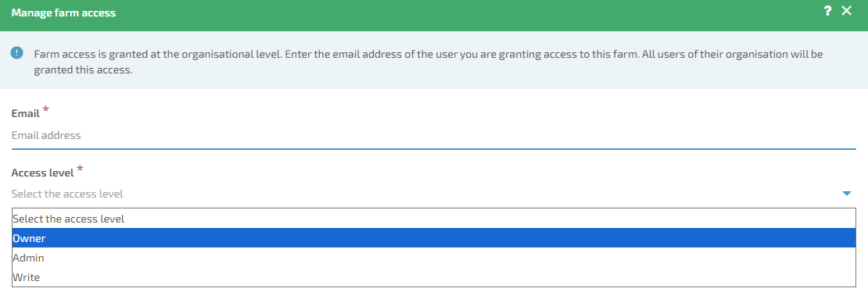Pick the blank 'Select the access level' list option
The height and width of the screenshot is (299, 868).
pyautogui.click(x=433, y=219)
